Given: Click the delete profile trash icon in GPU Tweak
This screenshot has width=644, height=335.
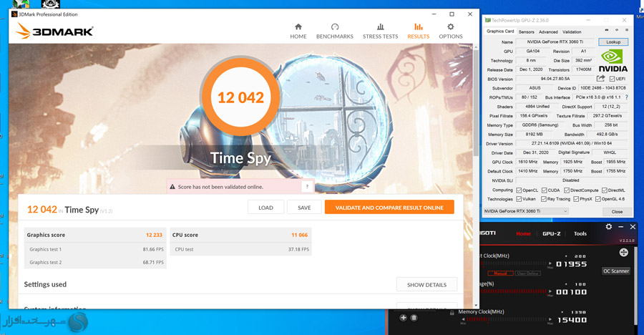Looking at the screenshot, I should click(414, 317).
